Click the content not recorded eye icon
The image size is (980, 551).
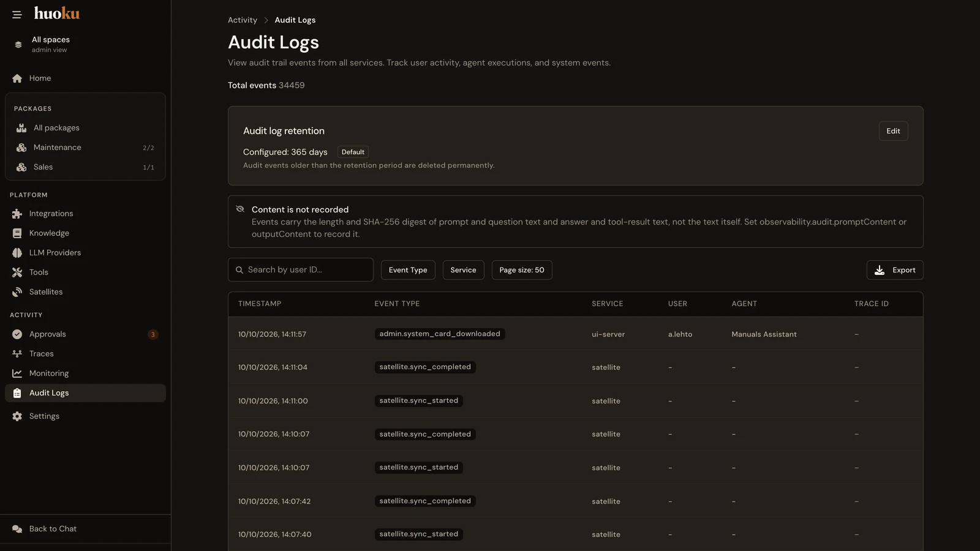point(240,209)
